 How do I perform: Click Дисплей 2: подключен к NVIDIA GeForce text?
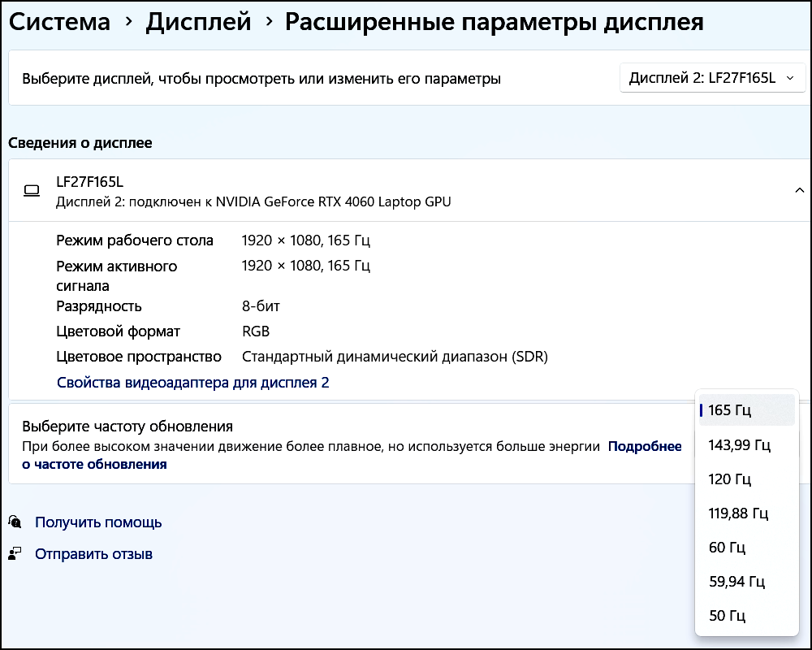pos(253,201)
